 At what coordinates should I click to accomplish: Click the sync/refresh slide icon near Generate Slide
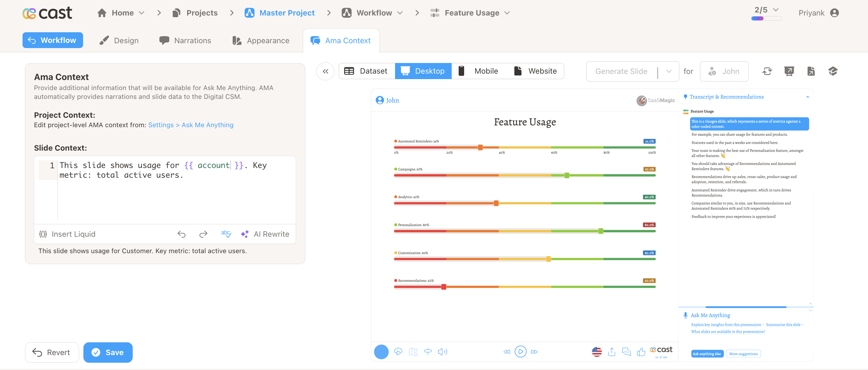pos(767,71)
